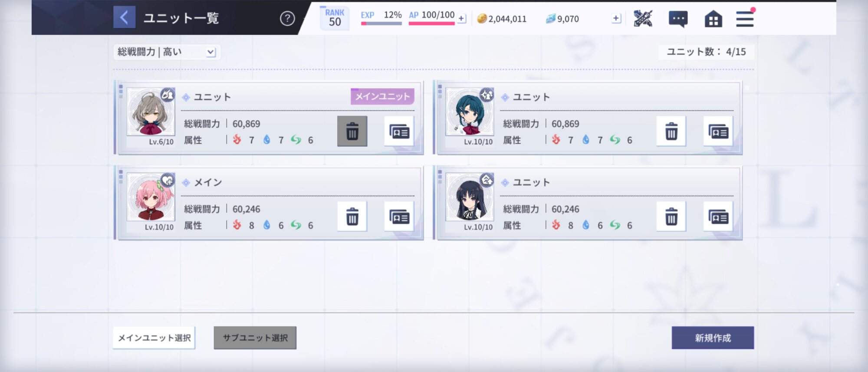Click the 新規作成 button
This screenshot has height=372, width=868.
click(x=713, y=338)
